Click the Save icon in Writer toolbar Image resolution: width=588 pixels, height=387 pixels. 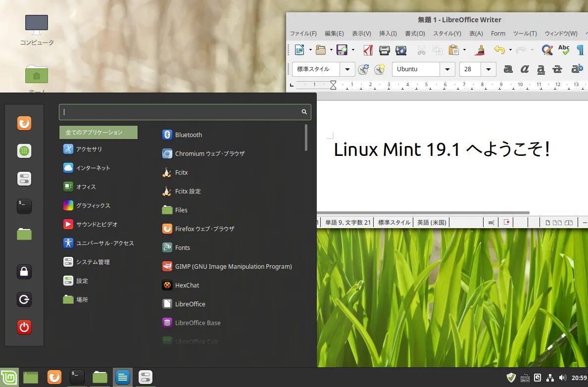coord(342,49)
